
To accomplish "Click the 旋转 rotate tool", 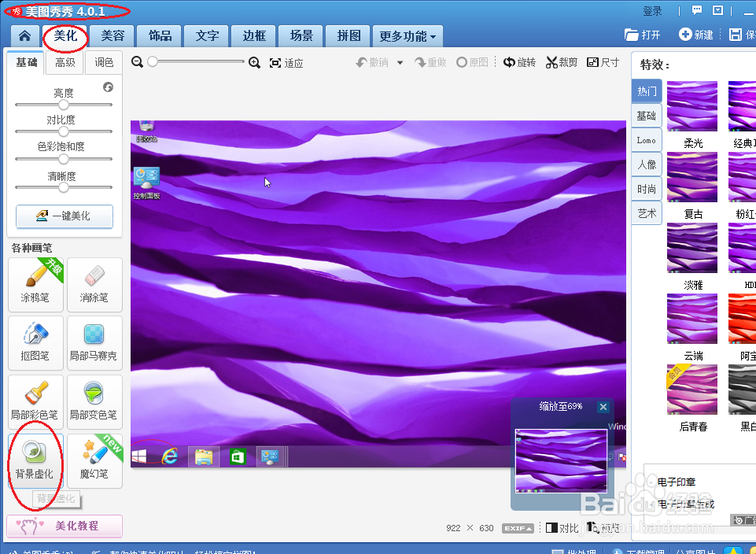I will [x=519, y=62].
